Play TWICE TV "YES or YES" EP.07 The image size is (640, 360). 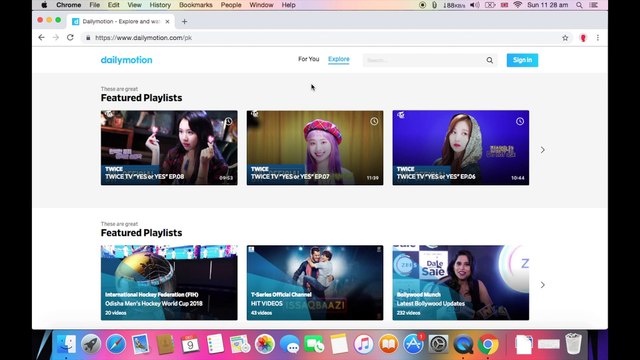click(x=315, y=148)
